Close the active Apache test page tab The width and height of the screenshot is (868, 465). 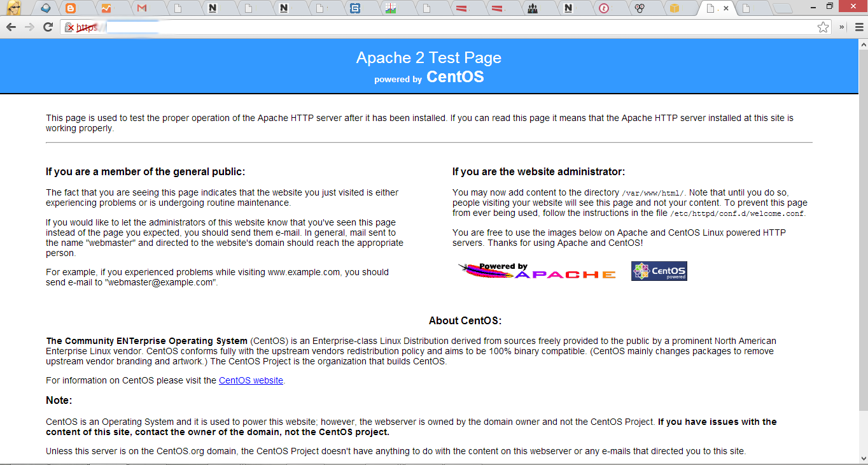[726, 9]
